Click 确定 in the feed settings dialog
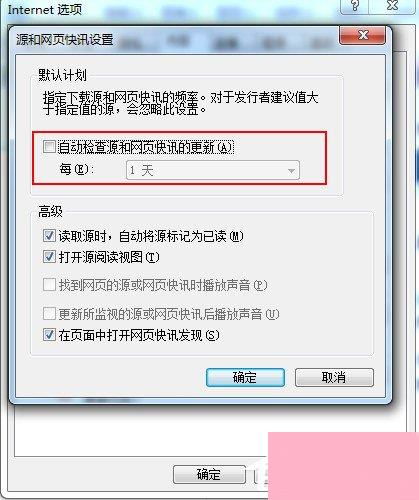The image size is (419, 500). tap(245, 377)
